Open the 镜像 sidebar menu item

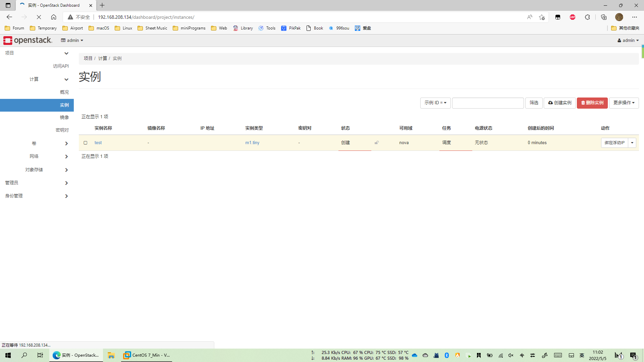point(64,117)
